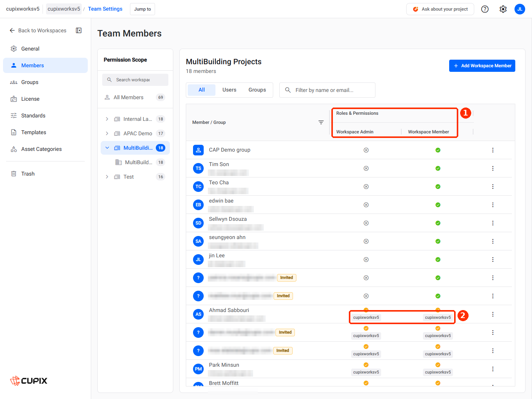The width and height of the screenshot is (532, 399).
Task: Click the AS avatar for Ahmad Sabbouri
Action: [198, 314]
